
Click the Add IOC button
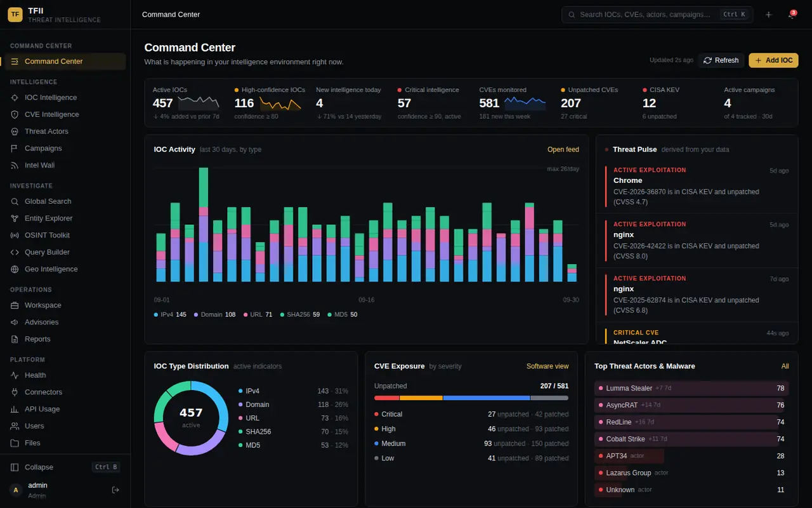773,60
